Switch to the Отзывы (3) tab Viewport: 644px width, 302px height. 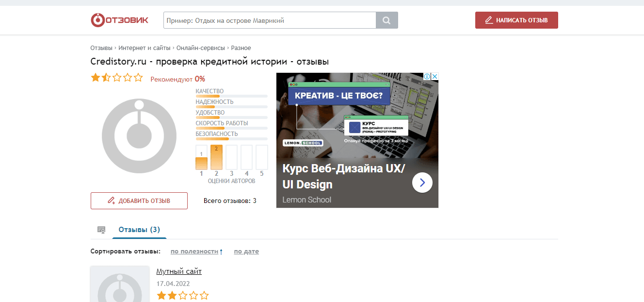pos(139,230)
